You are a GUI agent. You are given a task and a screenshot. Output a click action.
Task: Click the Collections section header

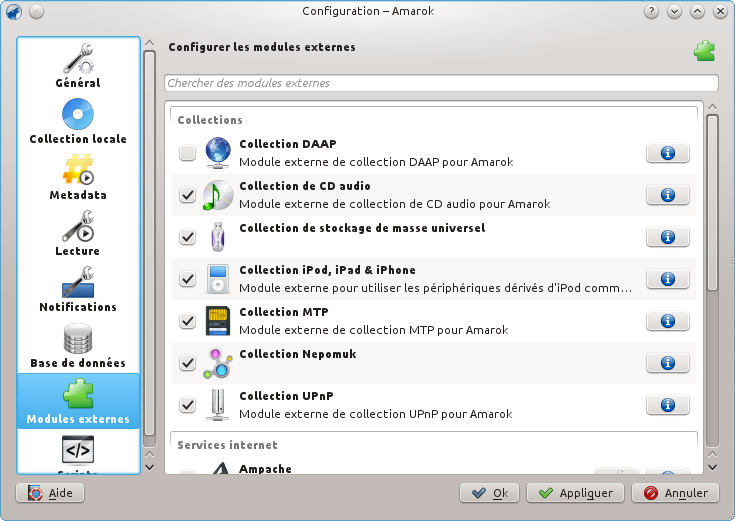[x=210, y=120]
